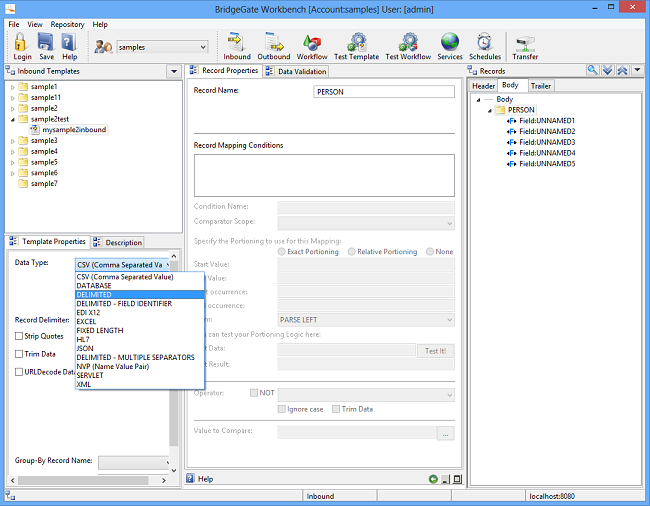Select the mysample2inbound template
This screenshot has width=650, height=506.
coord(69,130)
